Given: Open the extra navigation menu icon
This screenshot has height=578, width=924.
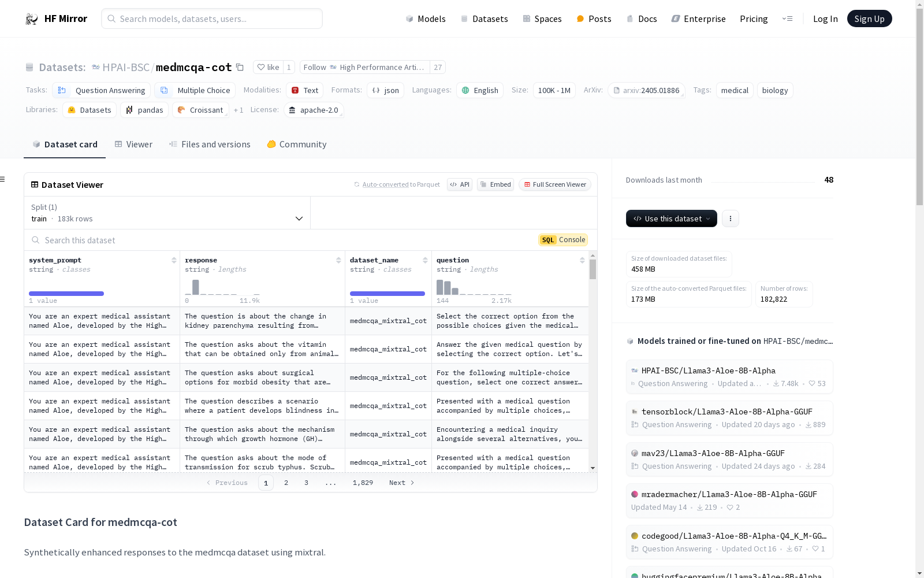Looking at the screenshot, I should (x=787, y=18).
